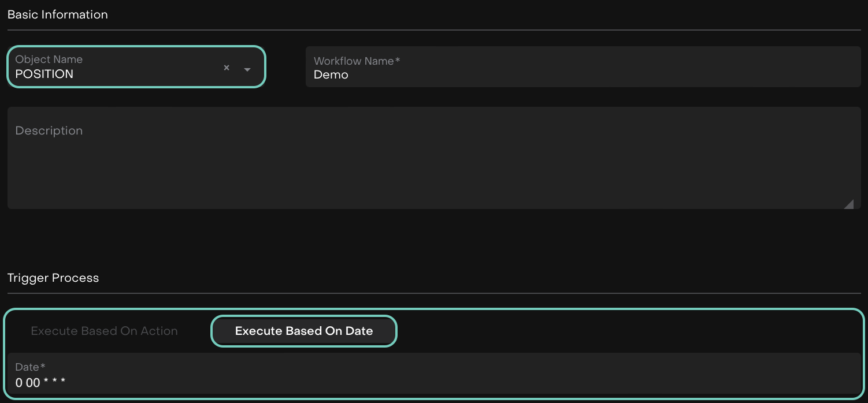Click the Workflow Name* field label

click(x=357, y=61)
